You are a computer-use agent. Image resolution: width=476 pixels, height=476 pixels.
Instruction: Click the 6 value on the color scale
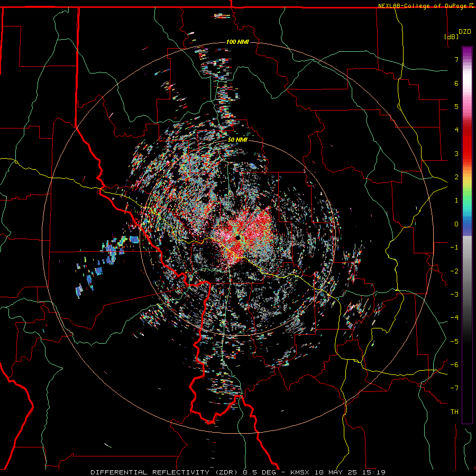[x=456, y=83]
